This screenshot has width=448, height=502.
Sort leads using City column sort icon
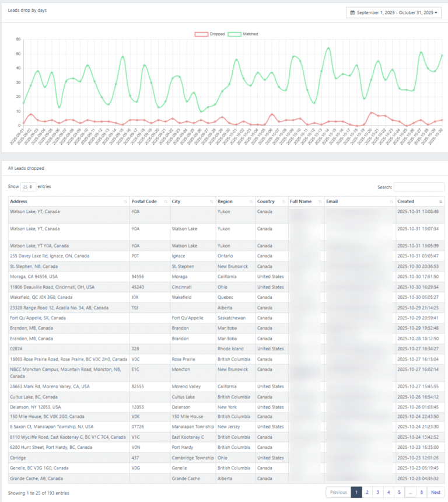(211, 201)
